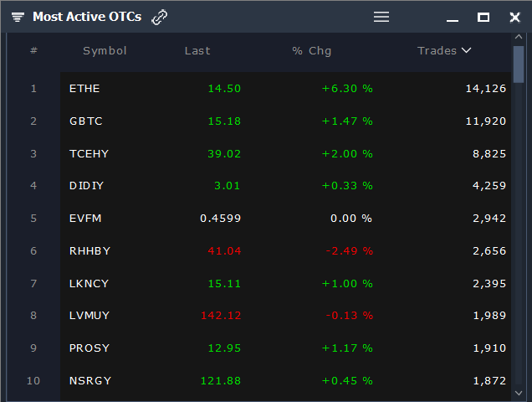Select the GBTC symbol

coord(85,121)
